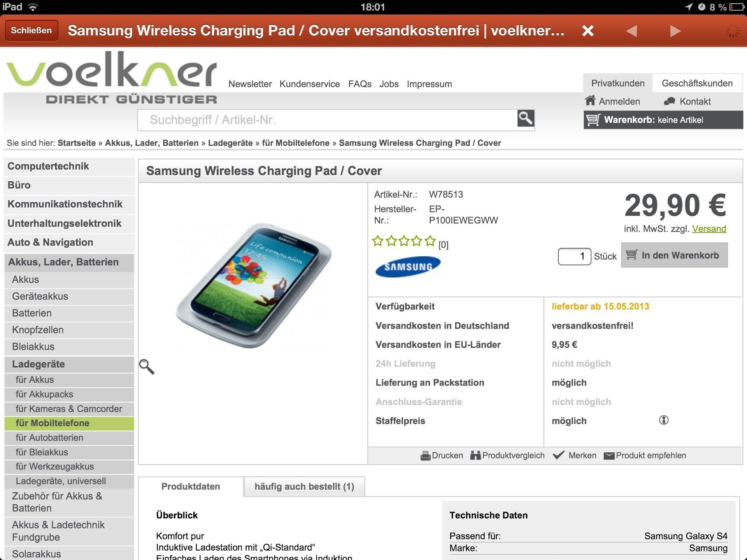Select the Geschäftskunden tab
The image size is (747, 560).
point(697,83)
